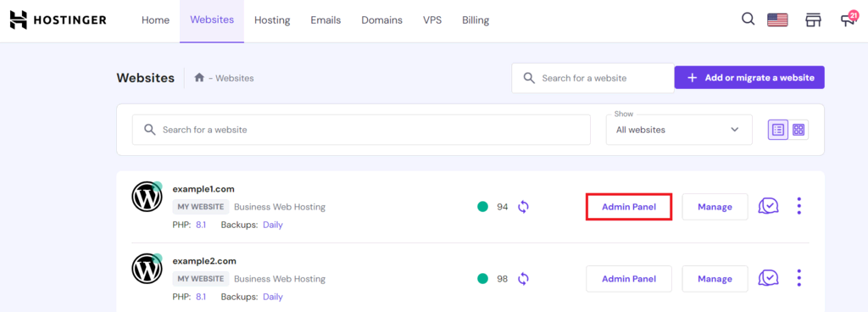Open three-dot menu for example1.com
This screenshot has height=312, width=868.
(x=798, y=206)
